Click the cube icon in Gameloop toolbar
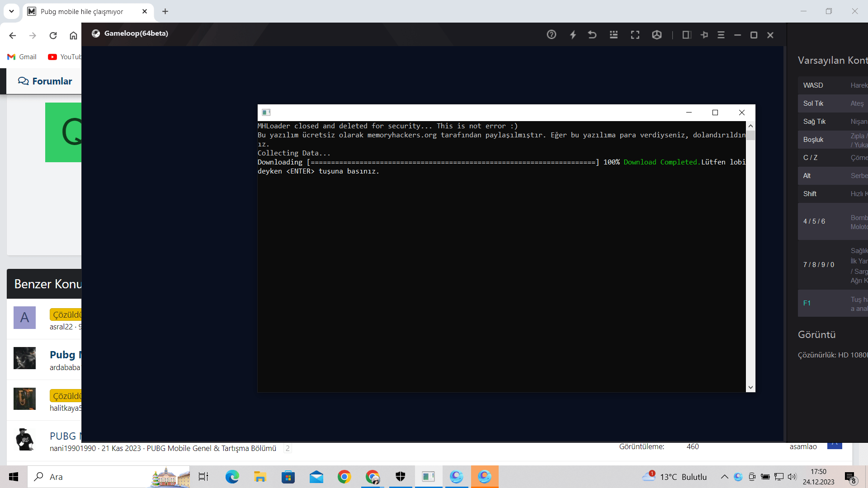 [x=657, y=35]
